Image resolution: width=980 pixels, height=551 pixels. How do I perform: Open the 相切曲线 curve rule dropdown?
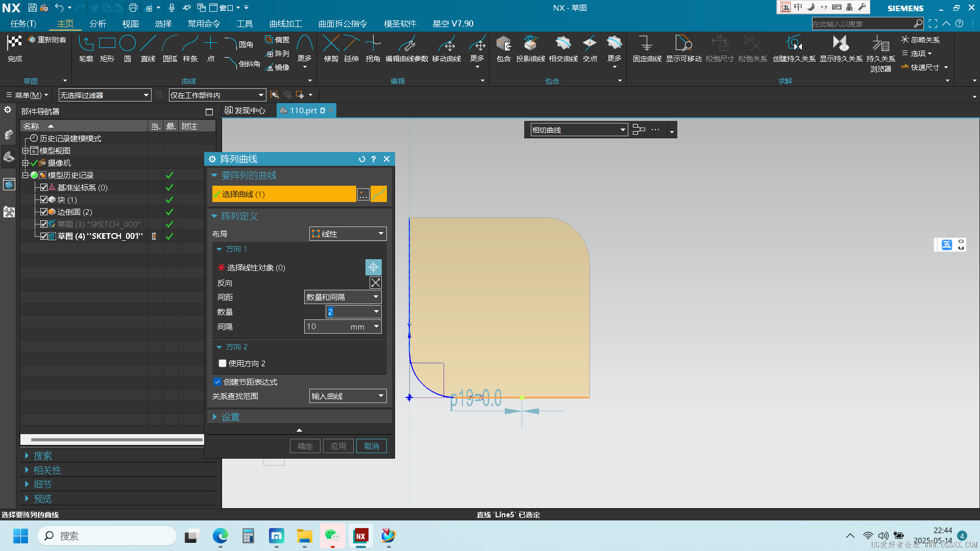[579, 130]
